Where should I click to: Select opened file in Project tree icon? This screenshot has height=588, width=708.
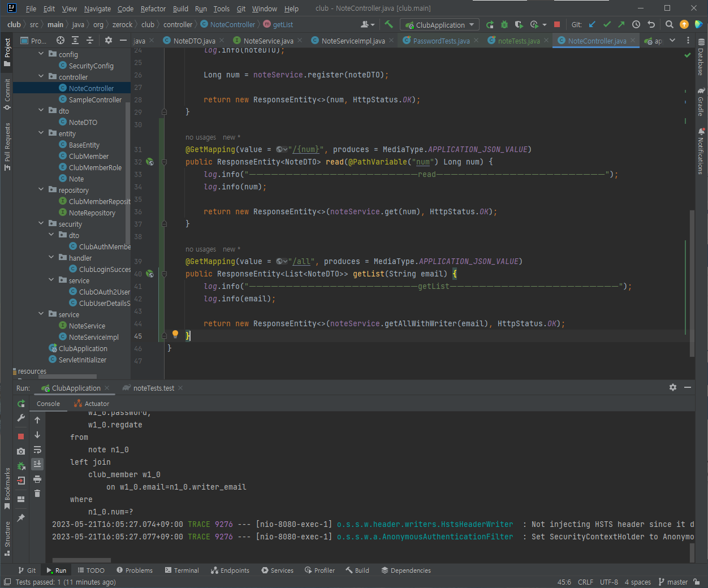tap(61, 40)
